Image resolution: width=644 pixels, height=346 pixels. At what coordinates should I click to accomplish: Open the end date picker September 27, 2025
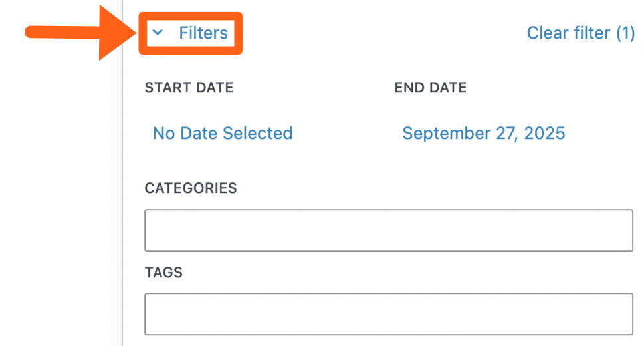click(x=483, y=133)
